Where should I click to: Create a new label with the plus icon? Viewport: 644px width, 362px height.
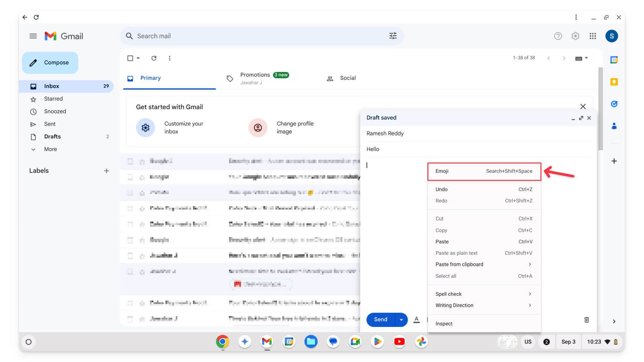[x=107, y=171]
